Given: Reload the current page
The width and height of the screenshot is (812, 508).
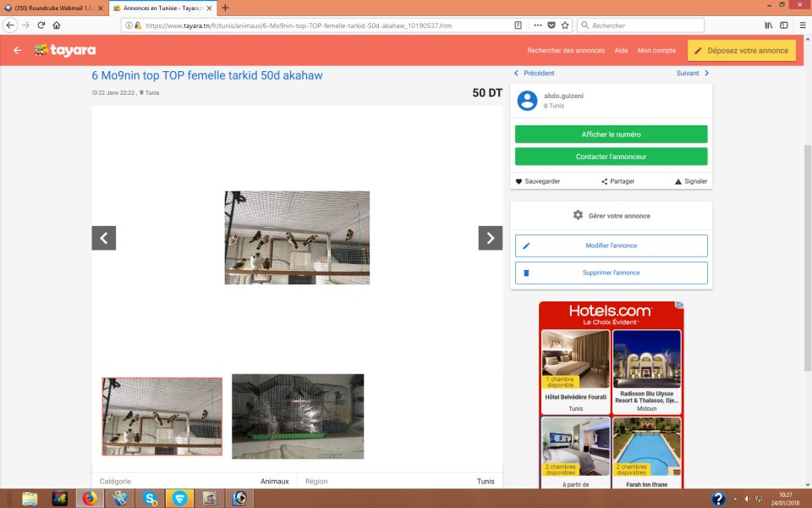Looking at the screenshot, I should [x=41, y=25].
